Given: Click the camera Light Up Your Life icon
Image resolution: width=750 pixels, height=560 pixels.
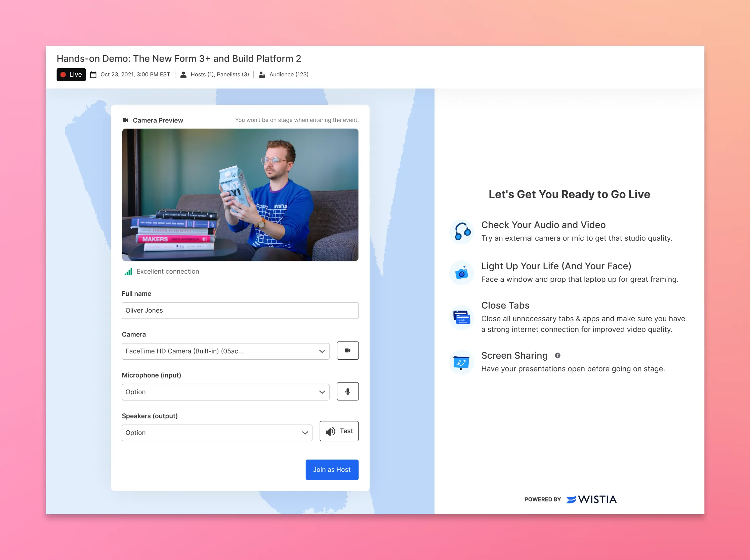Looking at the screenshot, I should coord(462,273).
